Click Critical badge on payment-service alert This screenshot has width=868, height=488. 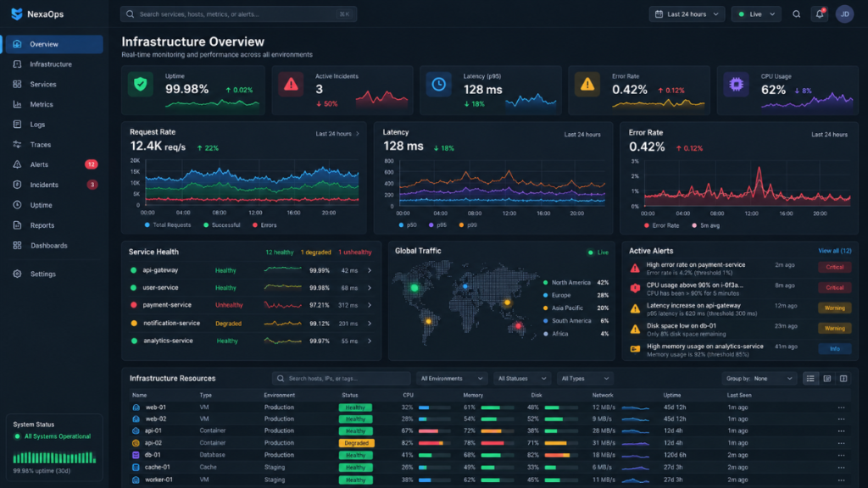[x=835, y=267]
